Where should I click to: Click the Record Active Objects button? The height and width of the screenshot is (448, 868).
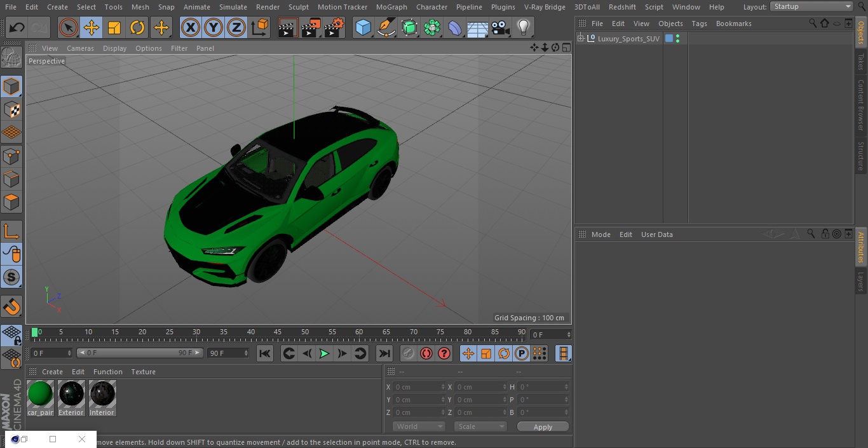(409, 353)
